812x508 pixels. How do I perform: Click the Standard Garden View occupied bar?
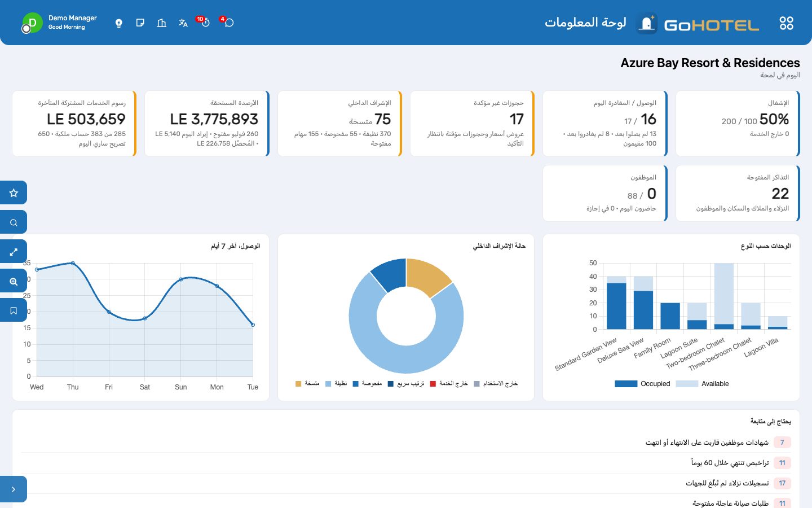pyautogui.click(x=616, y=306)
